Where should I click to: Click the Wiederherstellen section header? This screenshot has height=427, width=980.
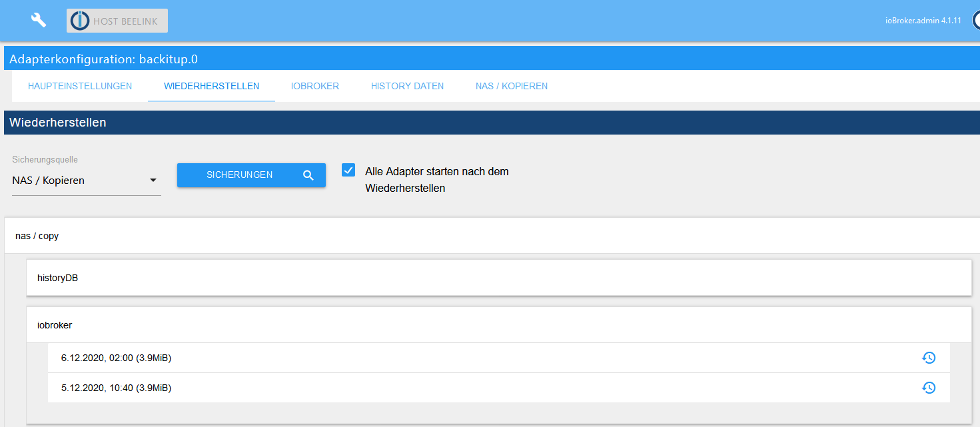pos(492,123)
